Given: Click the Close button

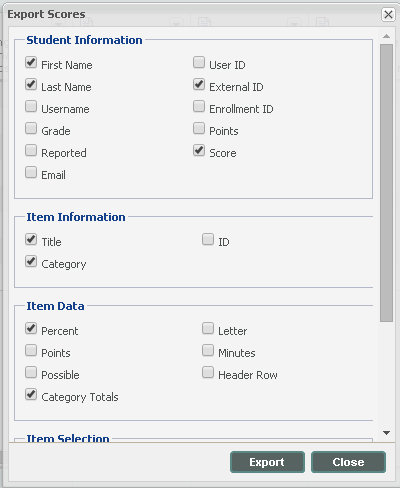Looking at the screenshot, I should 348,462.
